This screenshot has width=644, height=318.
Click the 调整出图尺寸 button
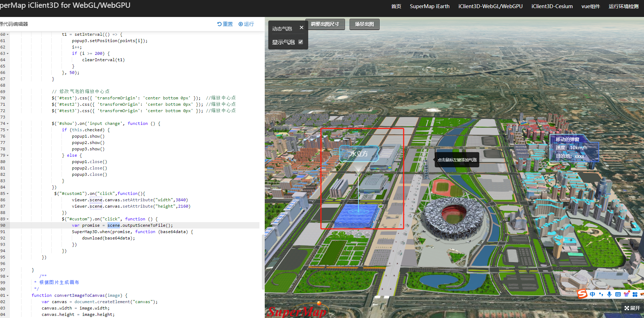325,24
